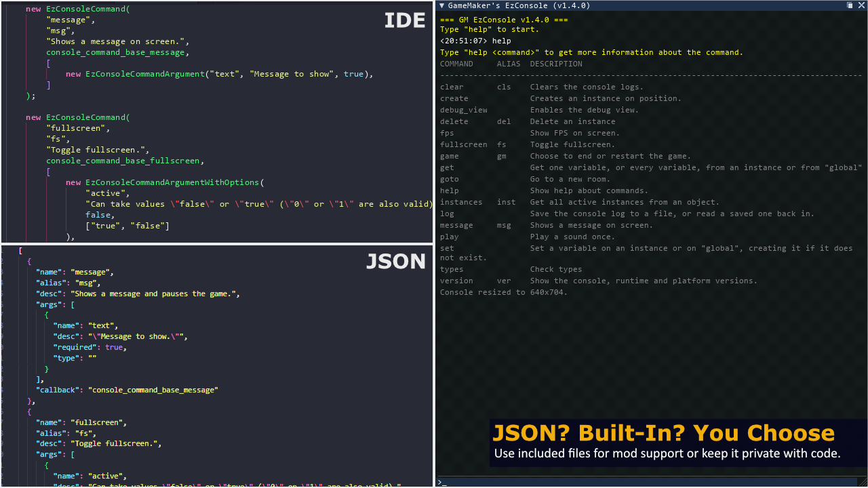The height and width of the screenshot is (488, 868).
Task: Click the "alias": "fs" line in JSON
Action: coord(66,432)
